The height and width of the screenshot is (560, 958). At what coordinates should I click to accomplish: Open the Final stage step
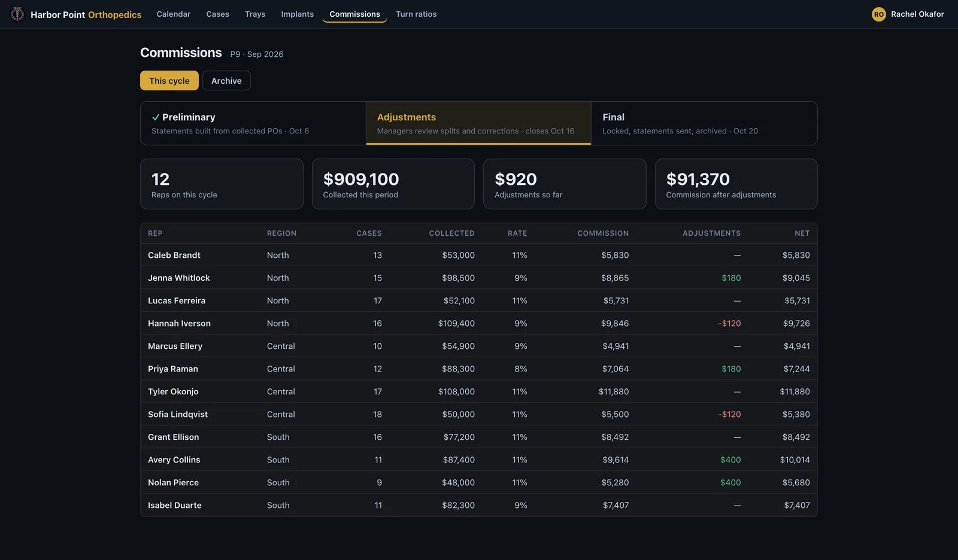[x=704, y=123]
